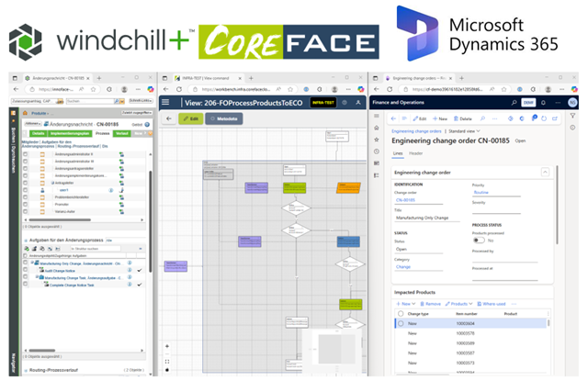Click refresh icon in Dynamics action pane
The height and width of the screenshot is (381, 588).
[544, 118]
